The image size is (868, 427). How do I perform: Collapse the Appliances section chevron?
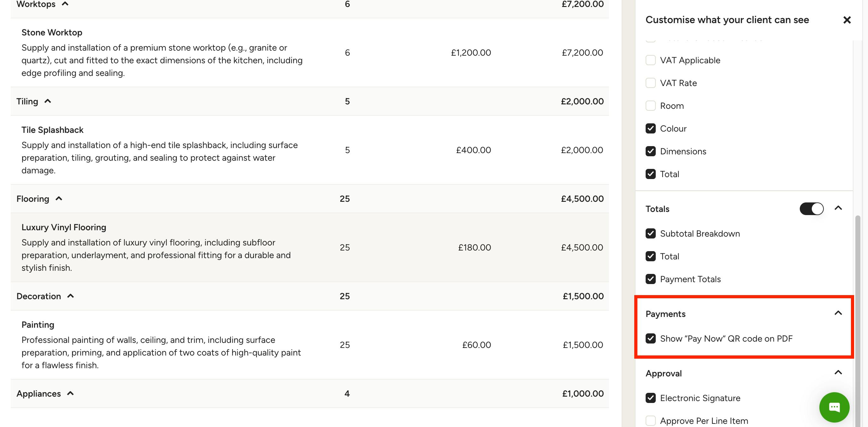70,393
